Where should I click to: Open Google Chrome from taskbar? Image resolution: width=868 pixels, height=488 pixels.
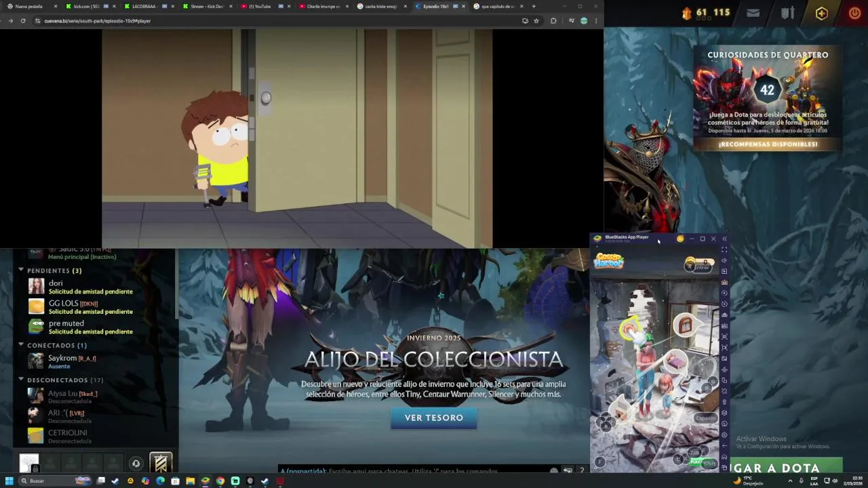220,481
